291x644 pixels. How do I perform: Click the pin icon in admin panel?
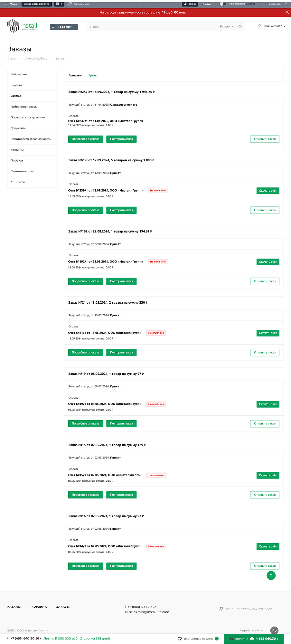click(x=286, y=4)
